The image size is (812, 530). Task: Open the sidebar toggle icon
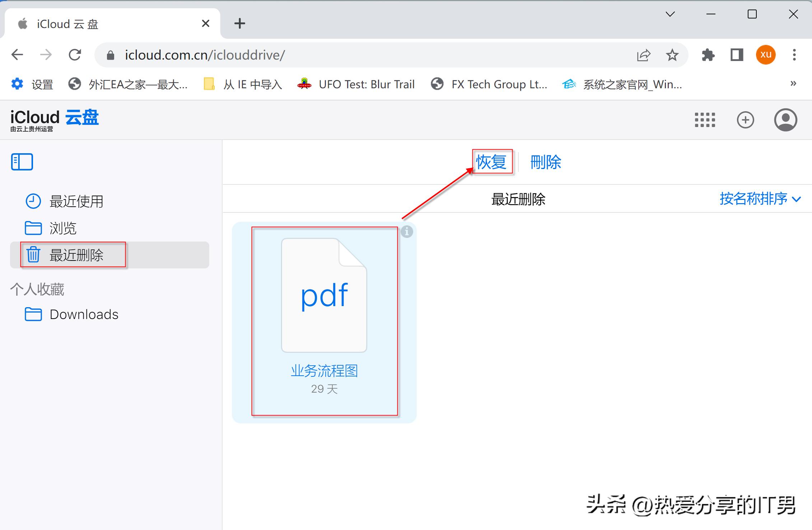point(22,162)
